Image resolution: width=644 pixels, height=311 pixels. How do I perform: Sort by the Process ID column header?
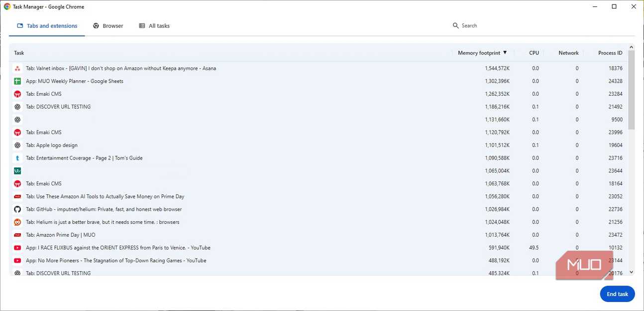pyautogui.click(x=610, y=53)
